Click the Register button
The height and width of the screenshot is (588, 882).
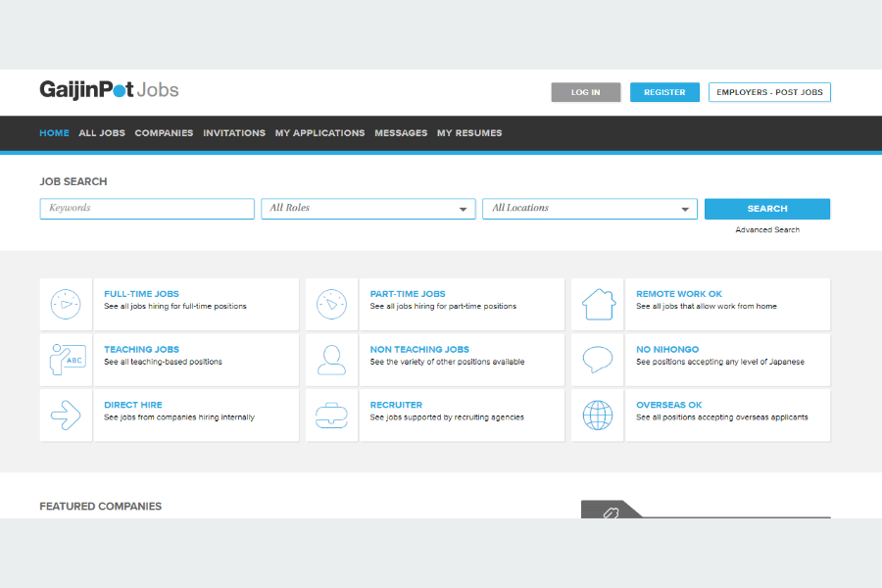pos(664,92)
